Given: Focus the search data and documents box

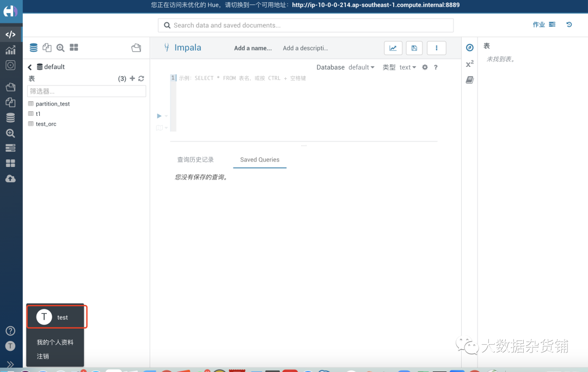Looking at the screenshot, I should (x=305, y=26).
